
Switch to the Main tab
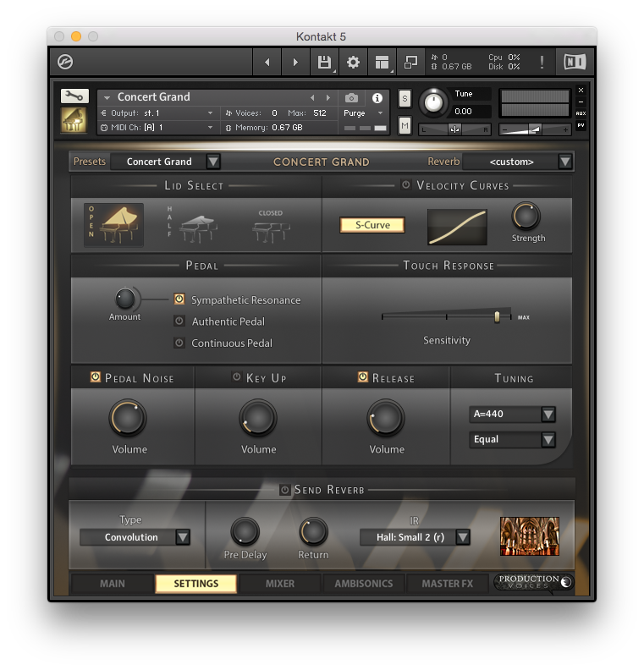coord(113,584)
